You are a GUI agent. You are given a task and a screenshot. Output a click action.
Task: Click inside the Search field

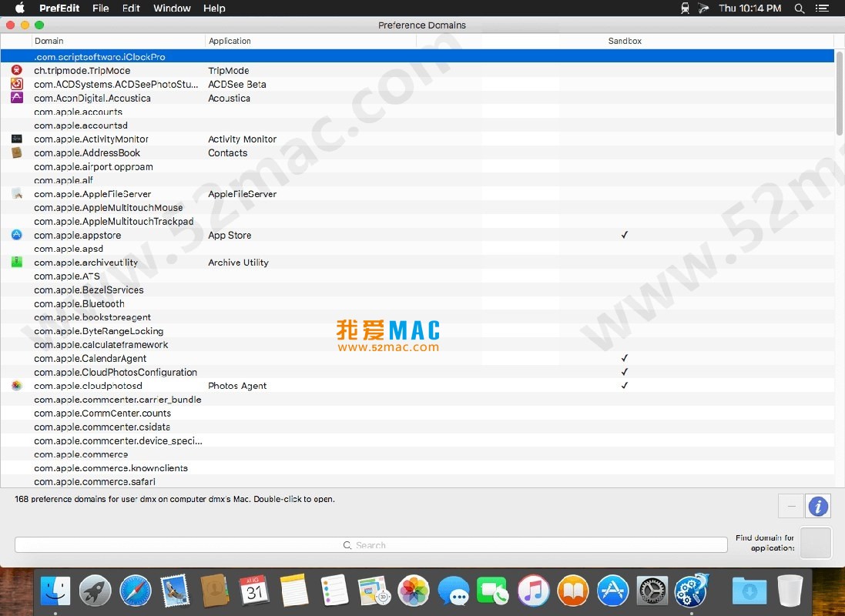click(371, 545)
